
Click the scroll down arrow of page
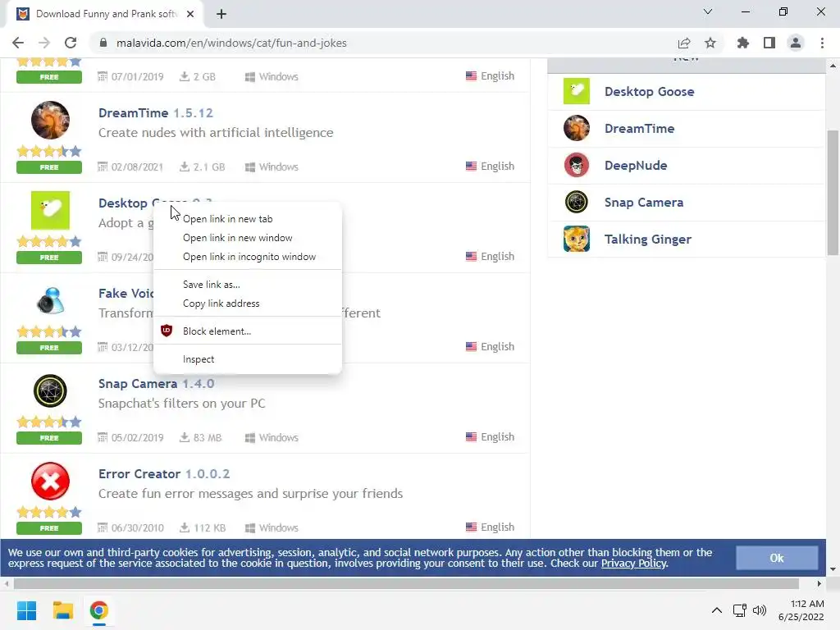pyautogui.click(x=833, y=569)
